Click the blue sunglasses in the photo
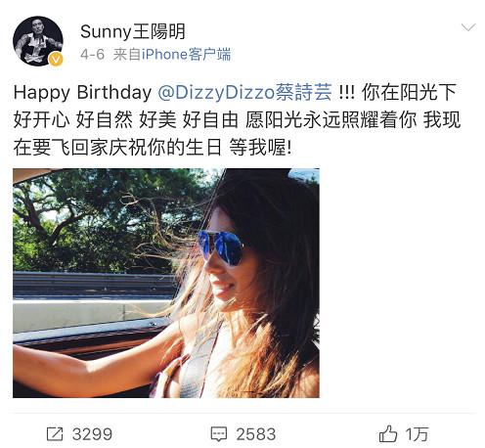Screen dimensions: 485x448 222,246
